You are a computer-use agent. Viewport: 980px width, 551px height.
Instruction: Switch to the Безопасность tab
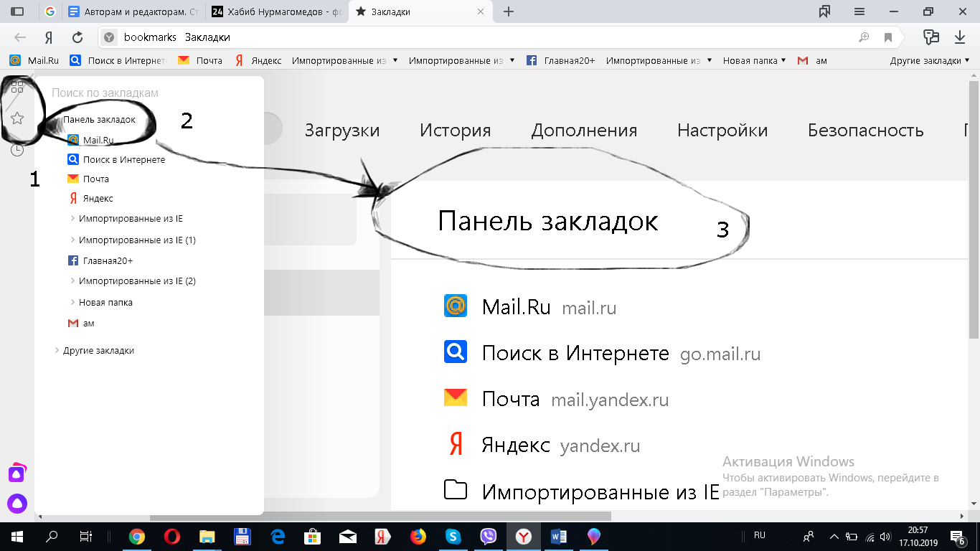pos(866,130)
